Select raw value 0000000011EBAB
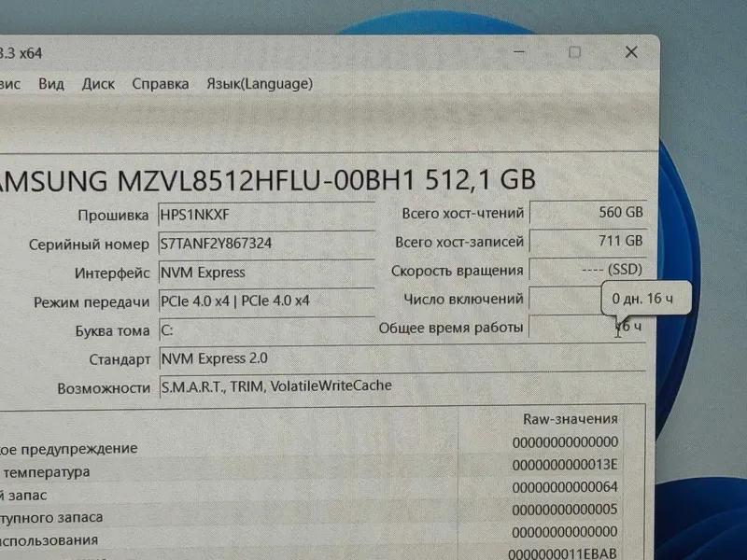Screen dimensions: 747x560 (562, 553)
